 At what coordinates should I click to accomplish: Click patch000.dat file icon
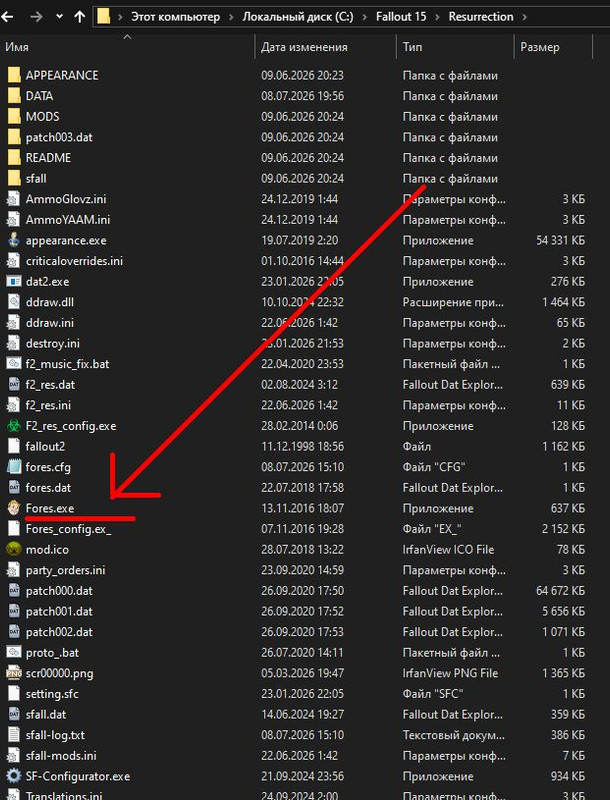click(14, 591)
